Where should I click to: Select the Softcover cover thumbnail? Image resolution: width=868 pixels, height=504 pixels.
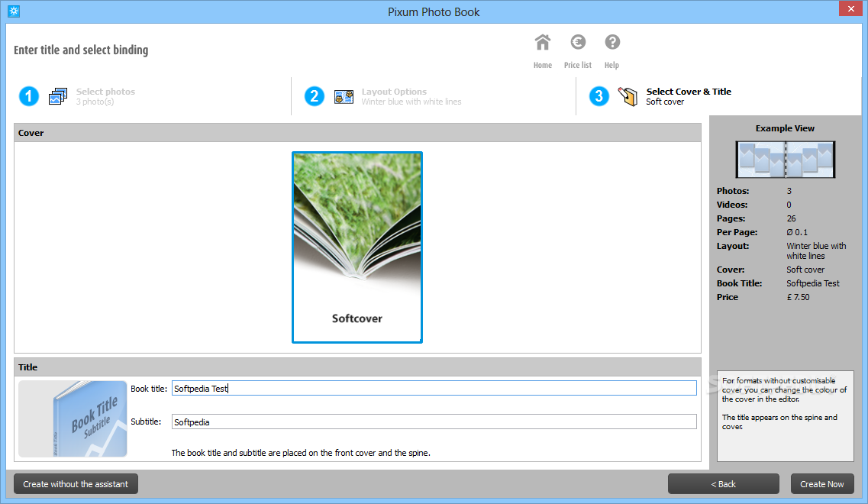[357, 247]
